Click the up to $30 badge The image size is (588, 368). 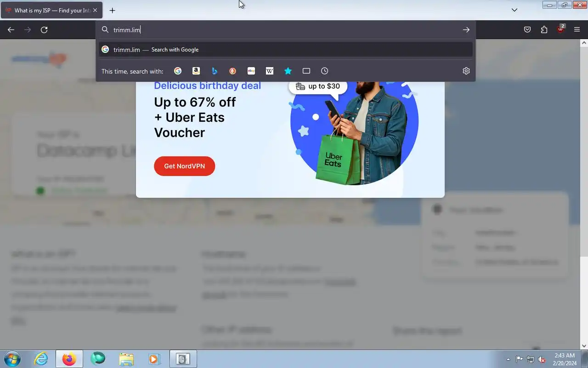pos(318,86)
